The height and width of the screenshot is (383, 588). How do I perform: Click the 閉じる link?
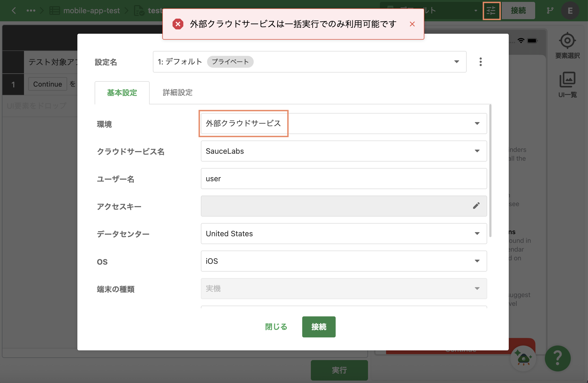276,327
